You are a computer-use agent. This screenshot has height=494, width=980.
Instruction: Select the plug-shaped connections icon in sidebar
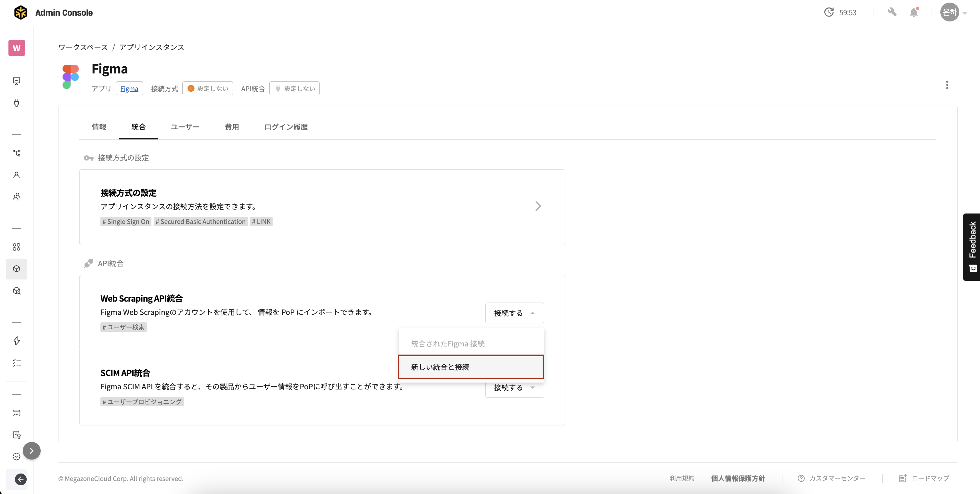(16, 103)
